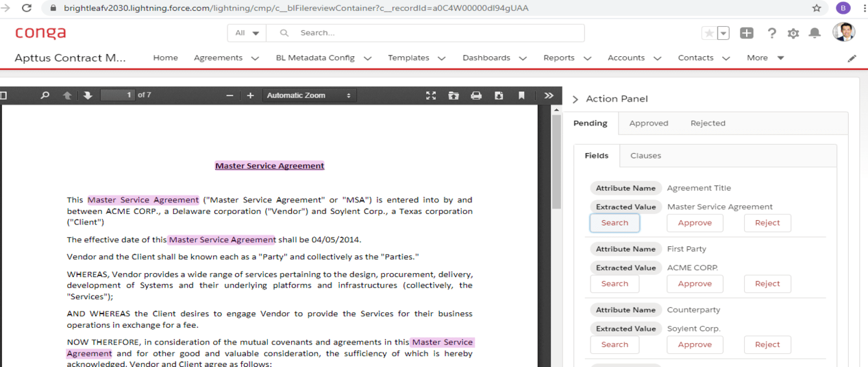Viewport: 868px width, 367px height.
Task: Download the PDF document
Action: pos(499,95)
